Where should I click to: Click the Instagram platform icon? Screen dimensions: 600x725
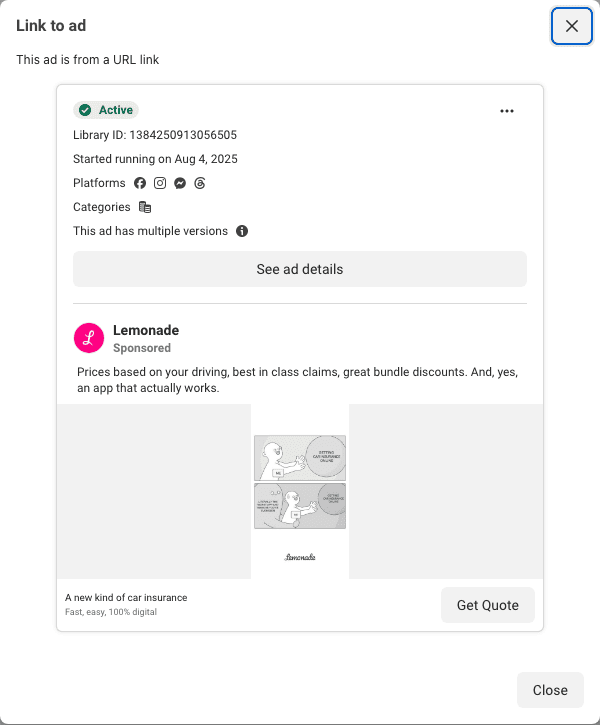[x=160, y=183]
